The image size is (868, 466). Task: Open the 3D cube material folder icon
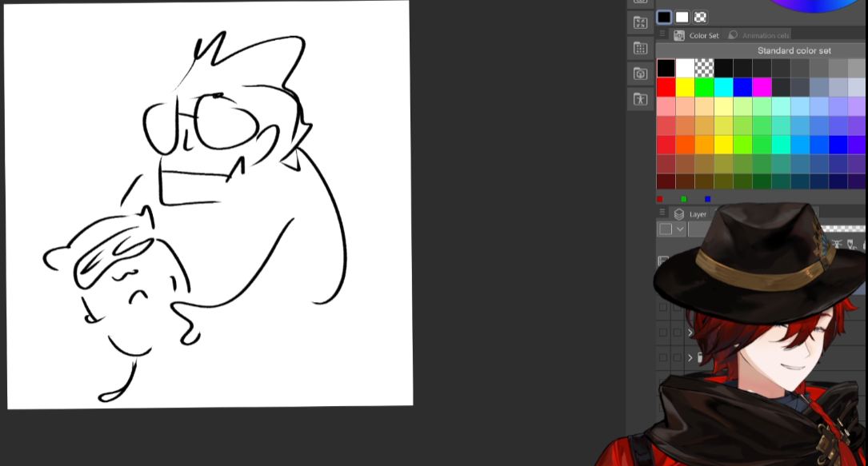pos(641,74)
